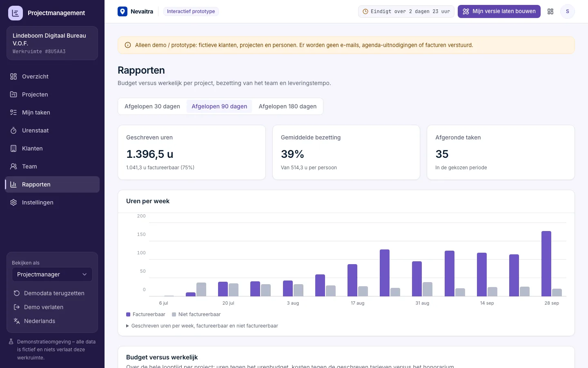Open the Projectmanager role dropdown
Viewport: 588px width, 368px height.
[x=52, y=274]
